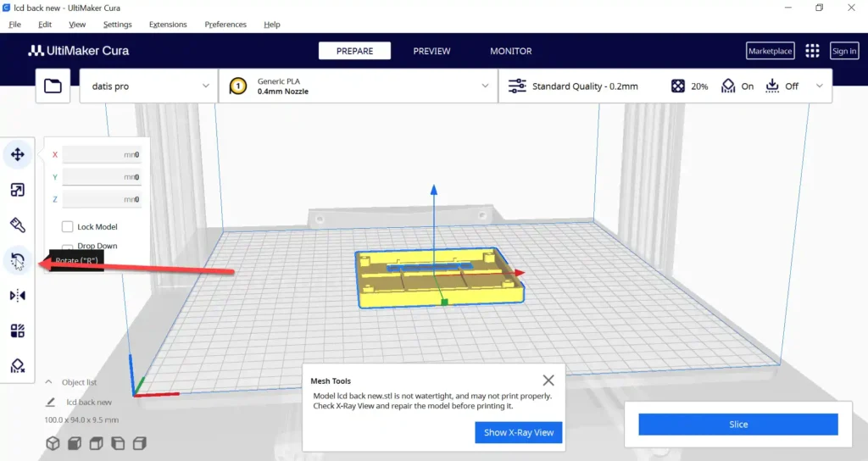Image resolution: width=868 pixels, height=461 pixels.
Task: Open the Marketplace button
Action: (x=770, y=51)
